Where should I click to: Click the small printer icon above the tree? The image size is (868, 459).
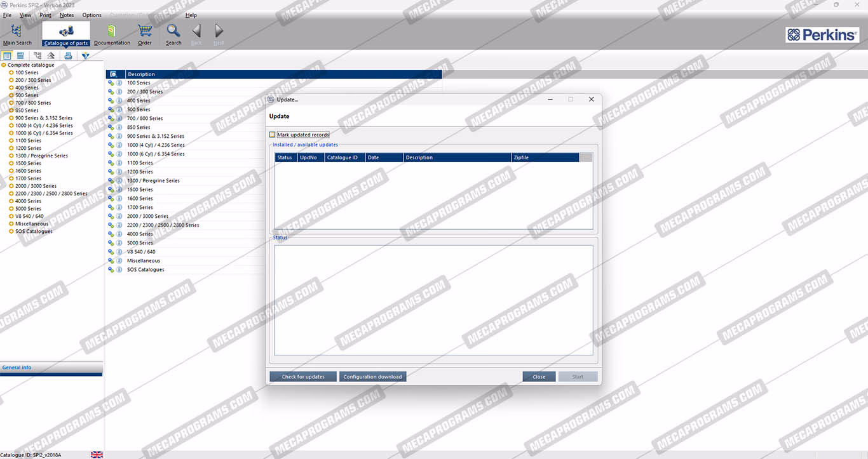68,56
